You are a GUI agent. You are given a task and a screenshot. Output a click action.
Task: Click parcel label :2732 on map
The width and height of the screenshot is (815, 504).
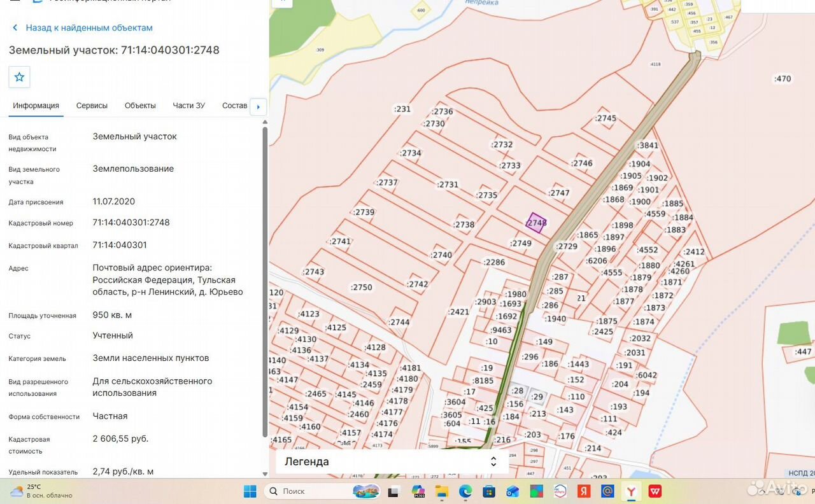[x=502, y=144]
